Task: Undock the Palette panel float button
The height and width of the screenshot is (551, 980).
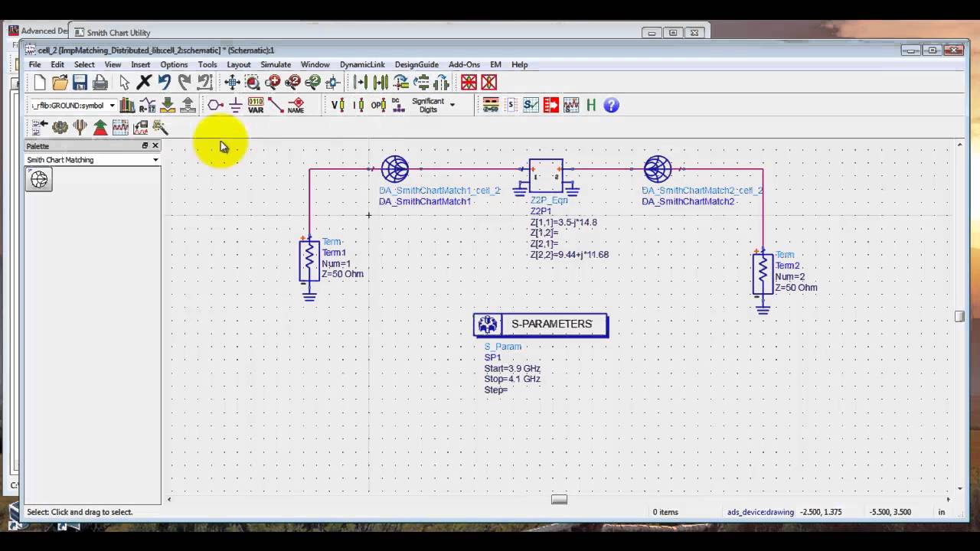Action: click(145, 145)
